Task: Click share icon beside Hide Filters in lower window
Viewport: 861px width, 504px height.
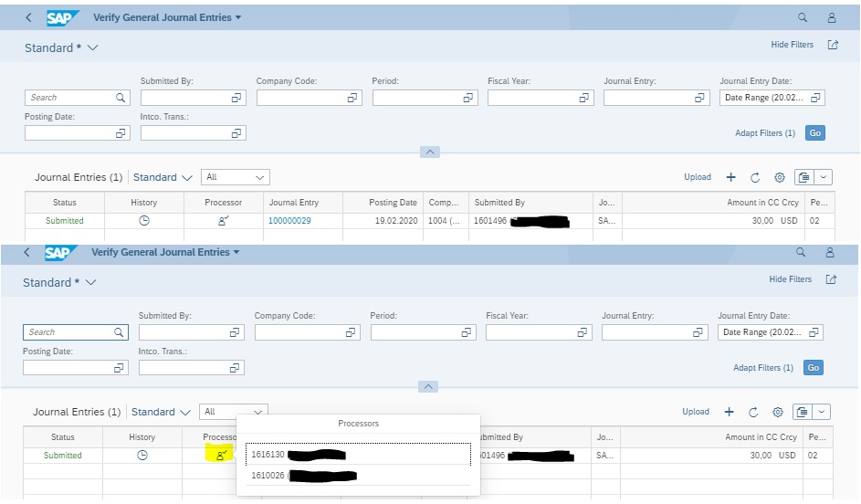Action: (x=832, y=278)
